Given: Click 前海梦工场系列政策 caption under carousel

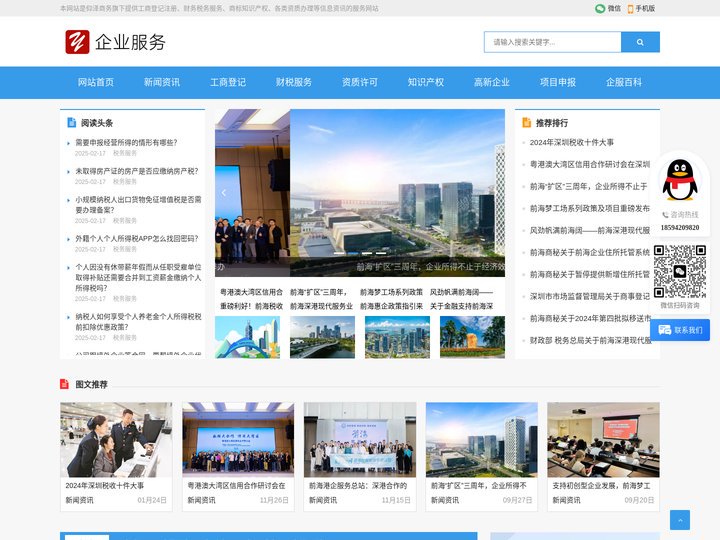Looking at the screenshot, I should pyautogui.click(x=391, y=292).
